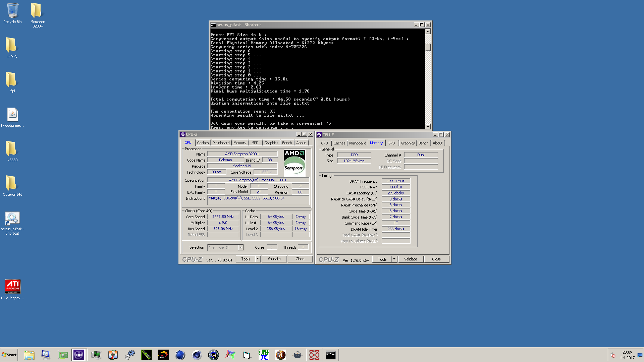The height and width of the screenshot is (362, 644).
Task: Click scroll down arrow in pifast console
Action: tap(428, 127)
